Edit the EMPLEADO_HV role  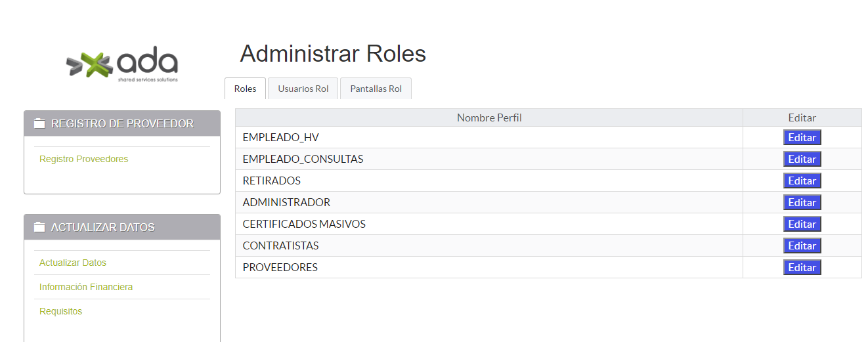point(802,138)
